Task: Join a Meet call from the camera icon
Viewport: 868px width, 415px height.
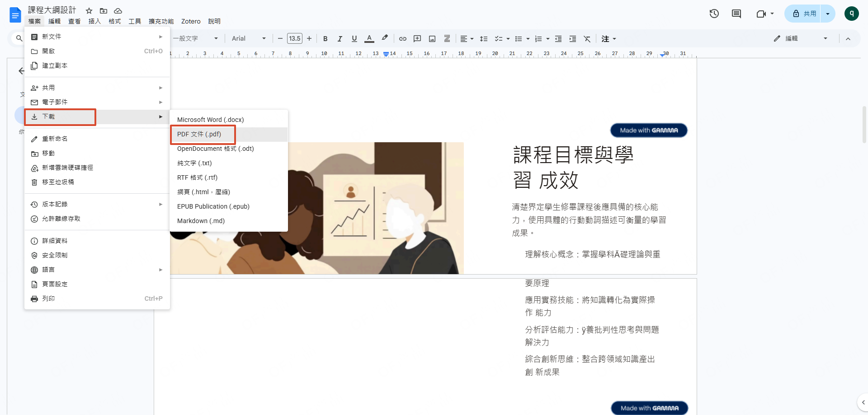Action: coord(762,14)
